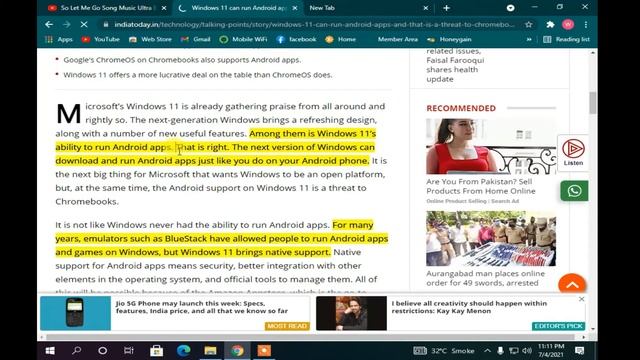Open the Jio 5G Phone may launch story
The image size is (640, 360).
coord(202,307)
